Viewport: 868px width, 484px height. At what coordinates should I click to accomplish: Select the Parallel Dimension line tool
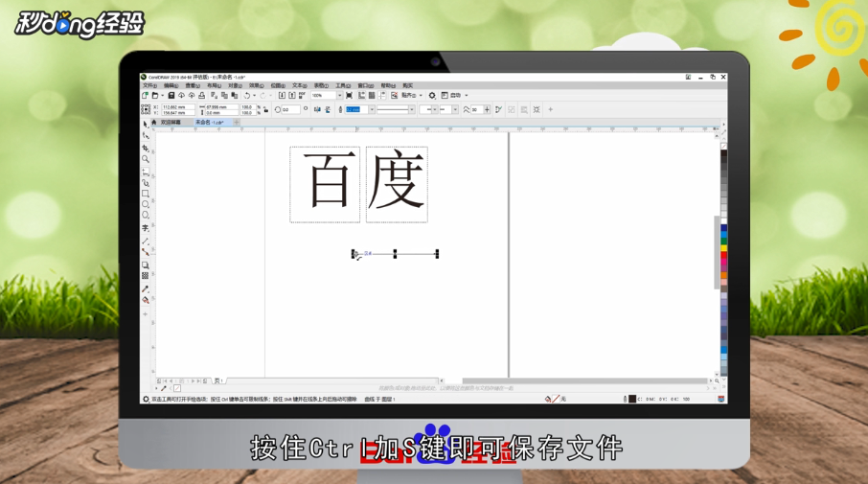pos(146,242)
